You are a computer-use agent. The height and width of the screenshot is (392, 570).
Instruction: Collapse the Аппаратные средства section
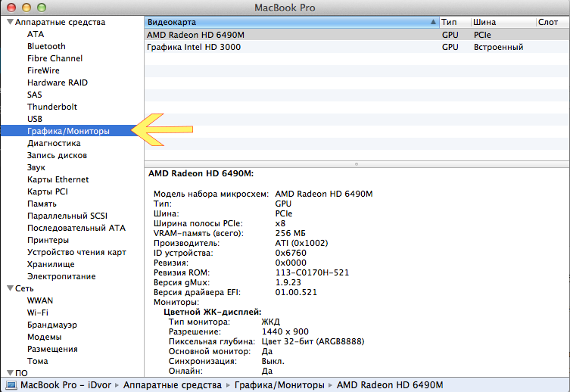(x=9, y=23)
